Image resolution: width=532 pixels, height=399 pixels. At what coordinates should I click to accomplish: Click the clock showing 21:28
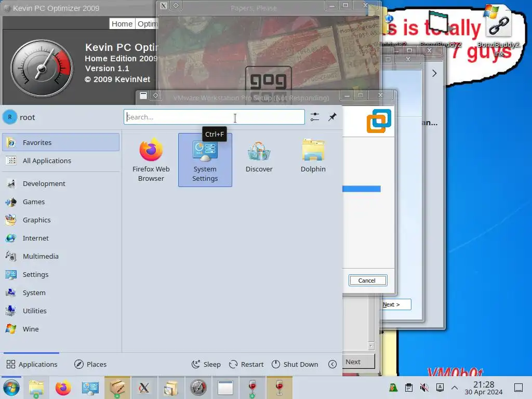[x=484, y=388]
